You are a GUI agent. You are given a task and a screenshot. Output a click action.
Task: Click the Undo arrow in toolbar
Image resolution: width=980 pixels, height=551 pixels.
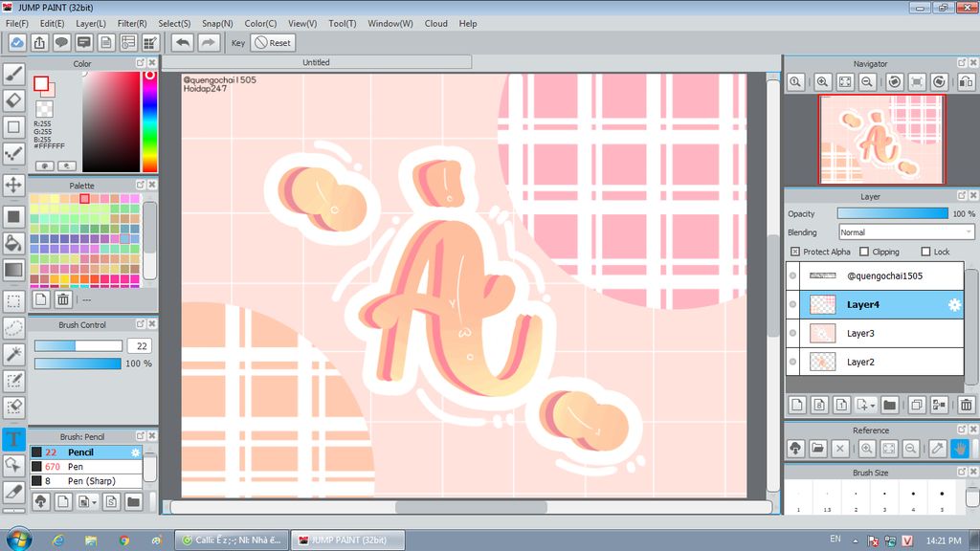(x=183, y=42)
